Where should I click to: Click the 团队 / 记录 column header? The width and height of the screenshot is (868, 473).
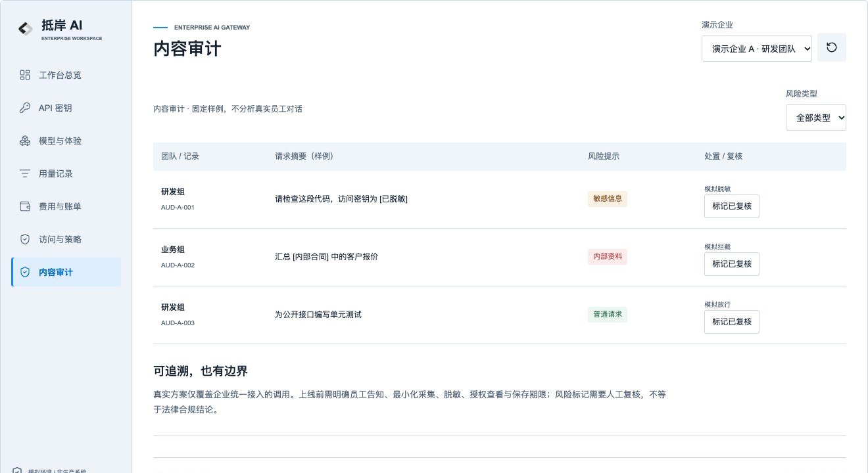tap(180, 156)
